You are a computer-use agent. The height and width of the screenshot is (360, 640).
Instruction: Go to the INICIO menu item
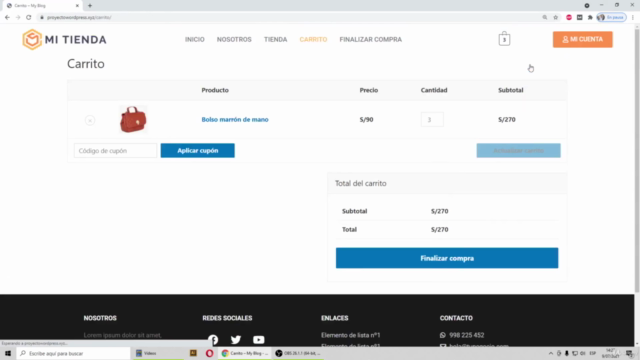tap(195, 40)
